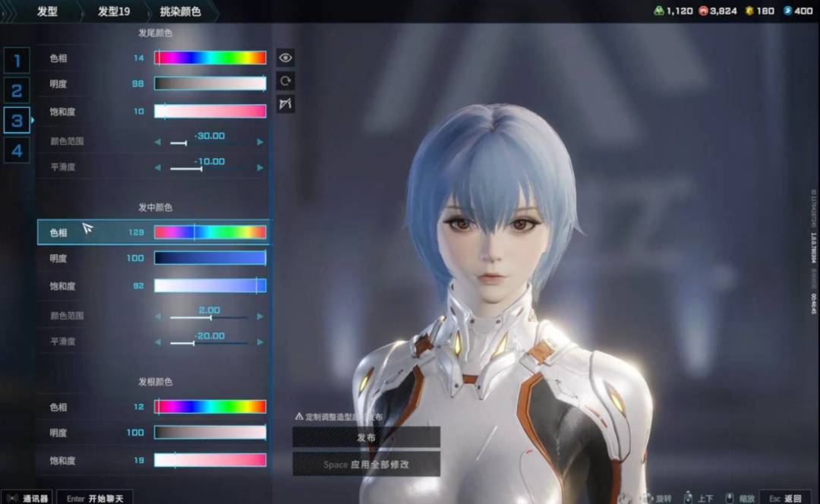This screenshot has height=504, width=820.
Task: Decrease 发尾颜色 平滑度 with left arrow
Action: (158, 167)
